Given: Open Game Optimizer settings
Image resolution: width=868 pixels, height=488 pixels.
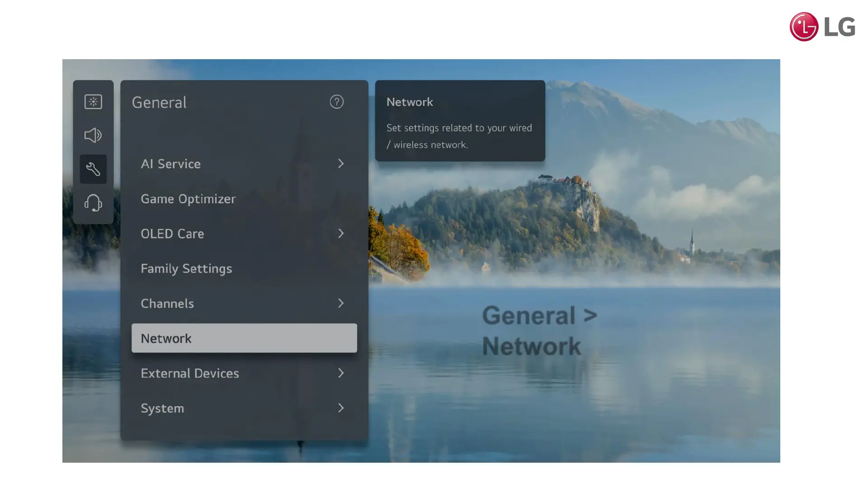Looking at the screenshot, I should click(x=188, y=199).
